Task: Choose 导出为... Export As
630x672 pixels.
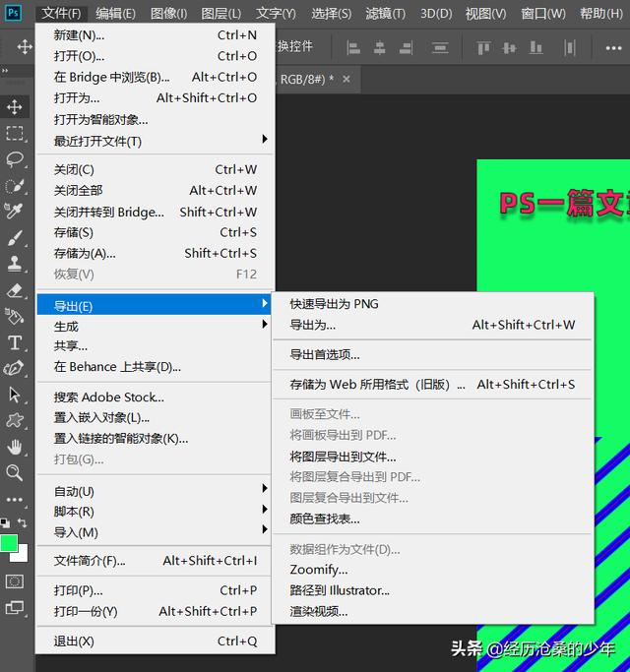Action: tap(433, 325)
